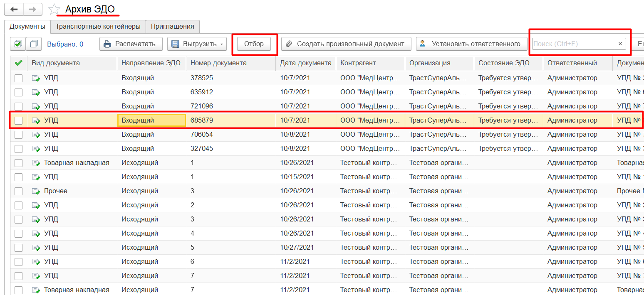Go back with the left arrow button

tap(14, 9)
